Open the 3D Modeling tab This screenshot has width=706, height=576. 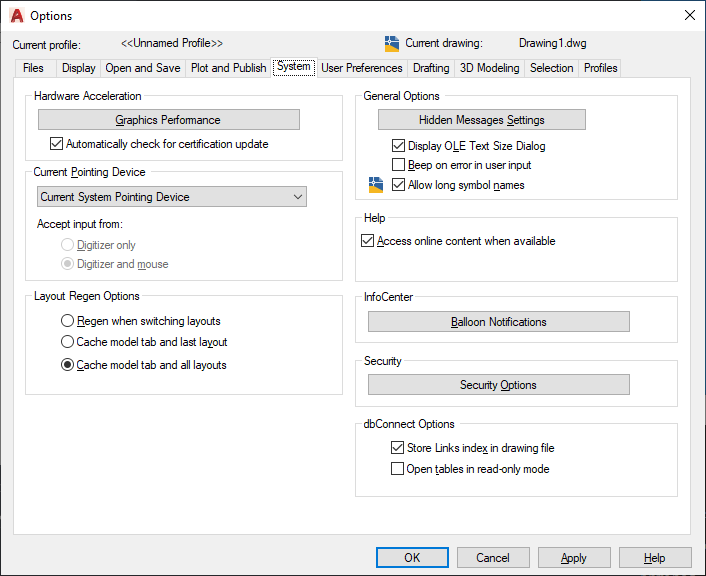(x=489, y=68)
